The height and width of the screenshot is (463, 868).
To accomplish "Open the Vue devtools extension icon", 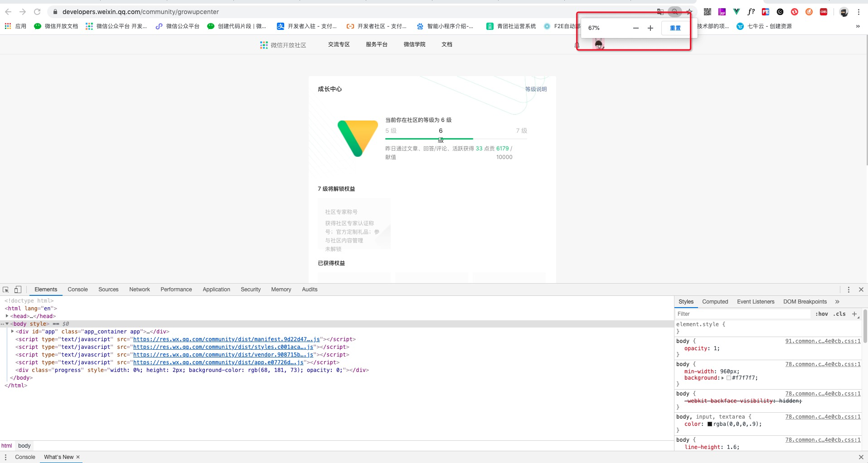I will click(x=737, y=12).
